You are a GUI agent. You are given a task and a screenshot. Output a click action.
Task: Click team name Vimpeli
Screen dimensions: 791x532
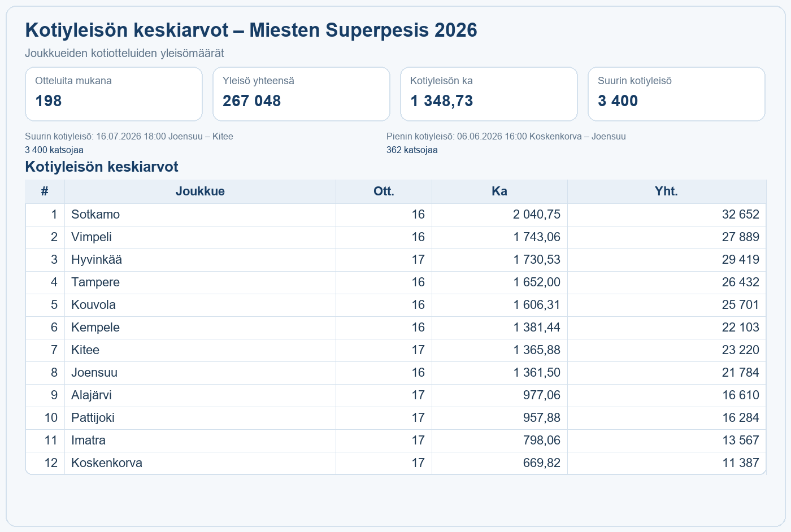[x=92, y=237]
